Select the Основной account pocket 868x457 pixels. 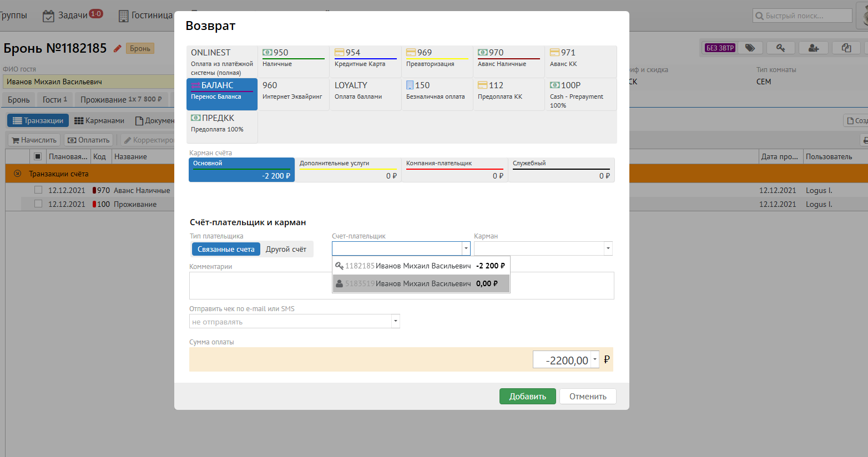click(241, 170)
